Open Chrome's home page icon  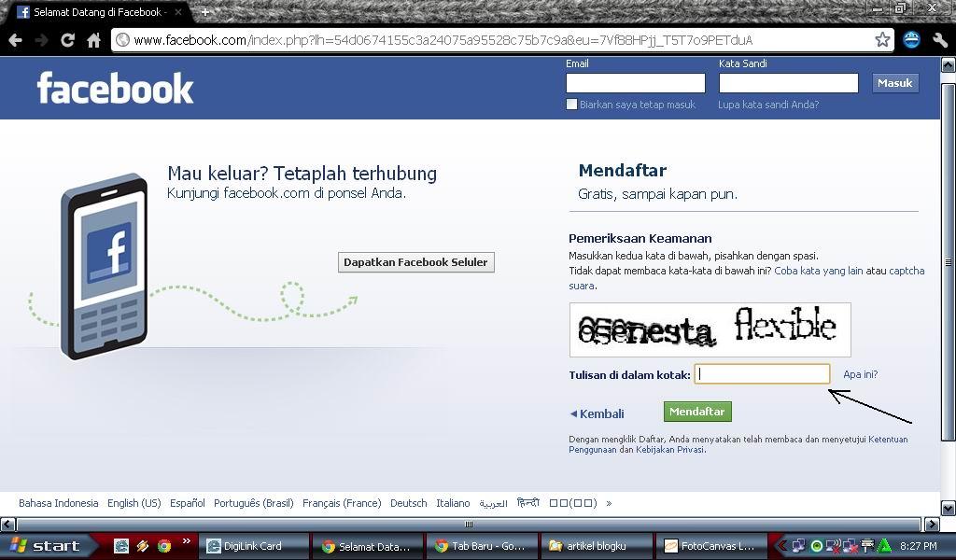92,40
